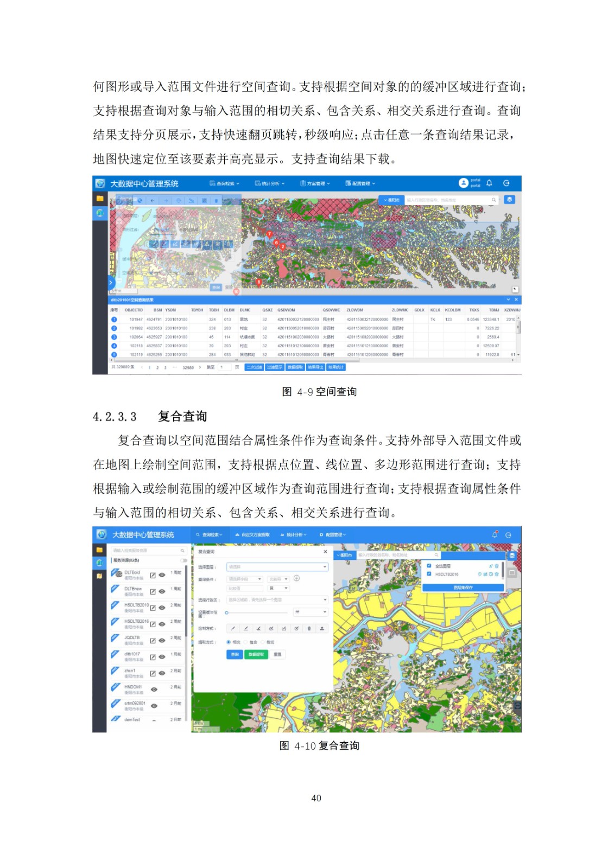614x868 pixels.
Task: Click the buffer range slider handle
Action: 226,612
